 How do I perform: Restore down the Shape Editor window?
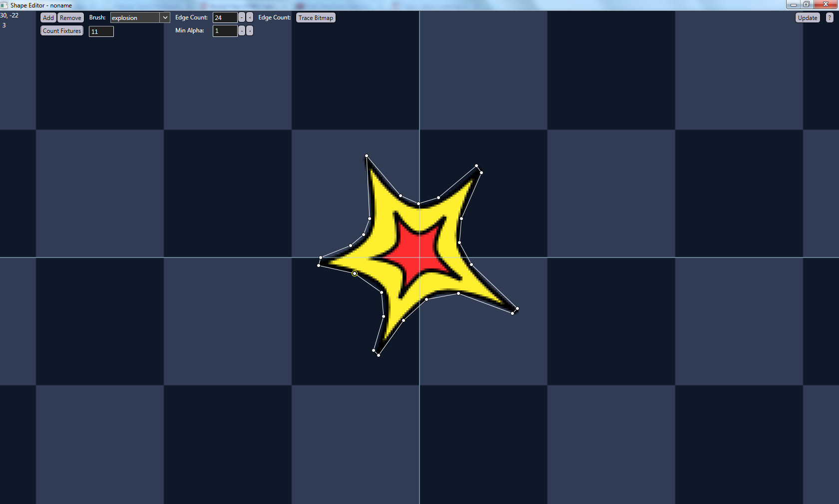(807, 4)
